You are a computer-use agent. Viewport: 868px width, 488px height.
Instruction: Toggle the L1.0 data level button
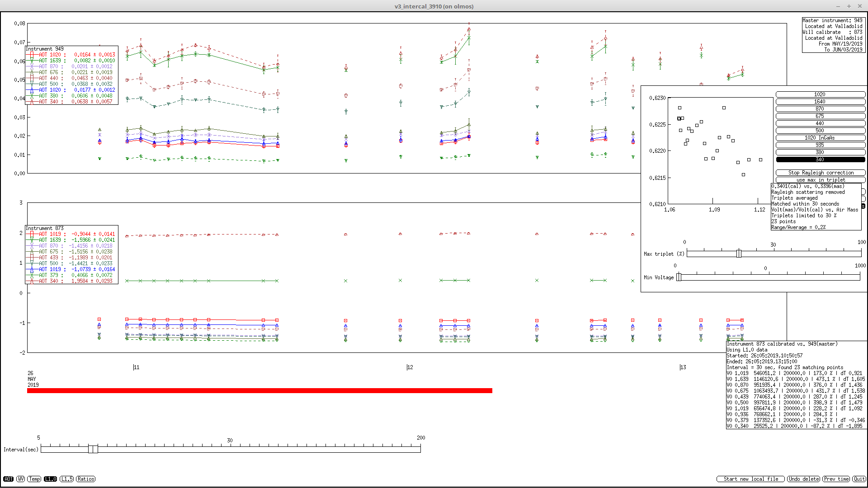click(x=51, y=479)
